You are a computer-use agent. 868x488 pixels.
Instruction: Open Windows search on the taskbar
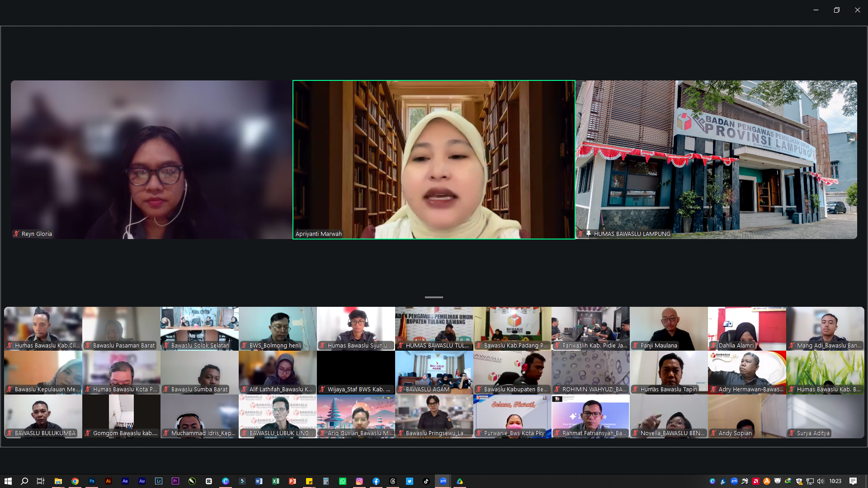24,481
